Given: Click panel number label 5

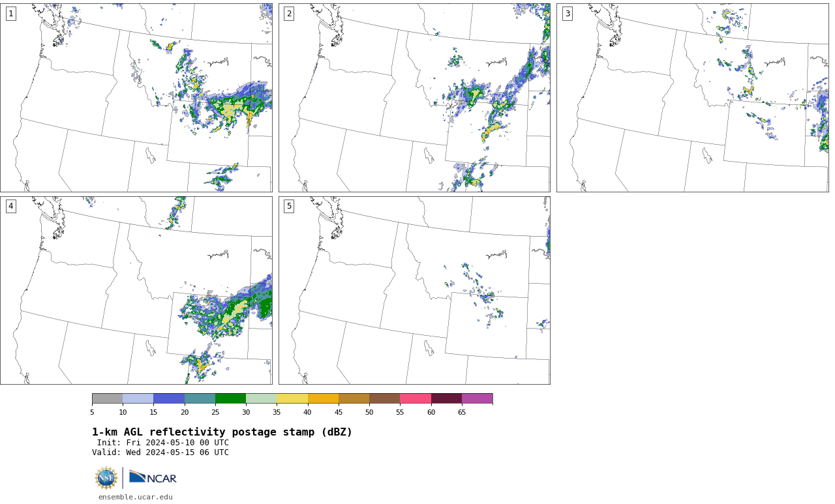Looking at the screenshot, I should pyautogui.click(x=289, y=206).
